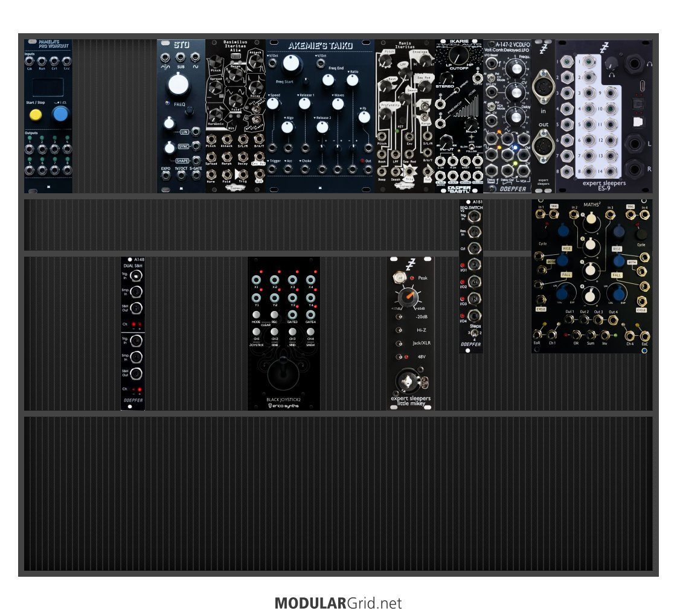The height and width of the screenshot is (616, 677).
Task: Click the Trig. In jack on A151
Action: coord(474,216)
